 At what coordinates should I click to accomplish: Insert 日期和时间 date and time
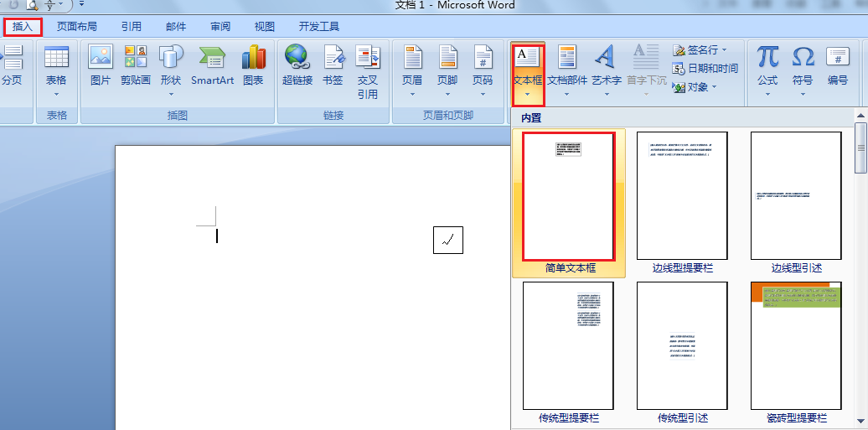point(705,69)
